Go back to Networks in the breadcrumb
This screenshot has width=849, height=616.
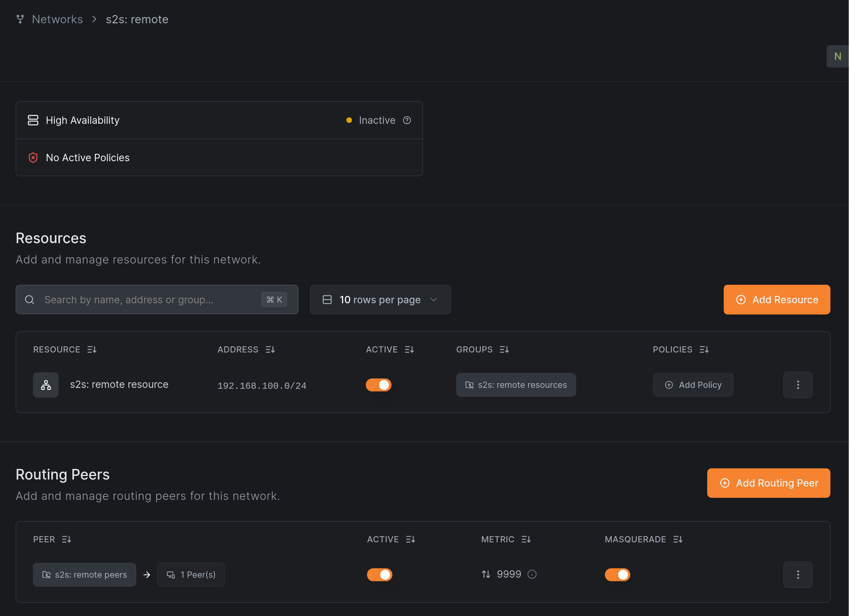57,19
